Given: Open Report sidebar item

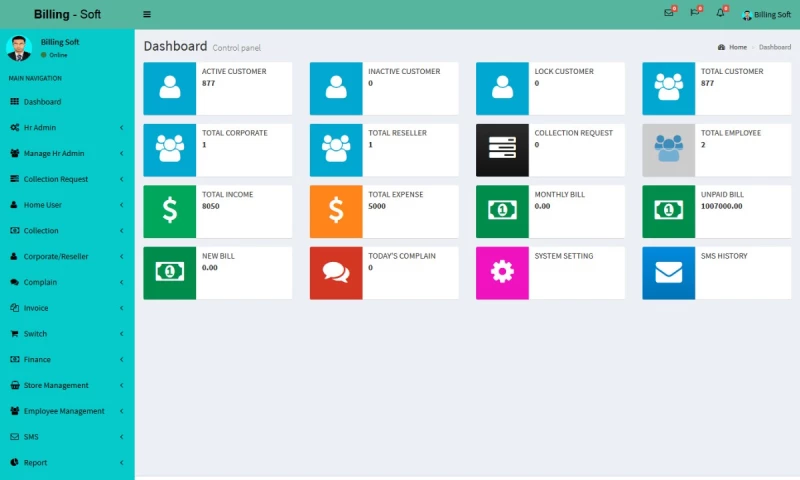Looking at the screenshot, I should [x=67, y=462].
